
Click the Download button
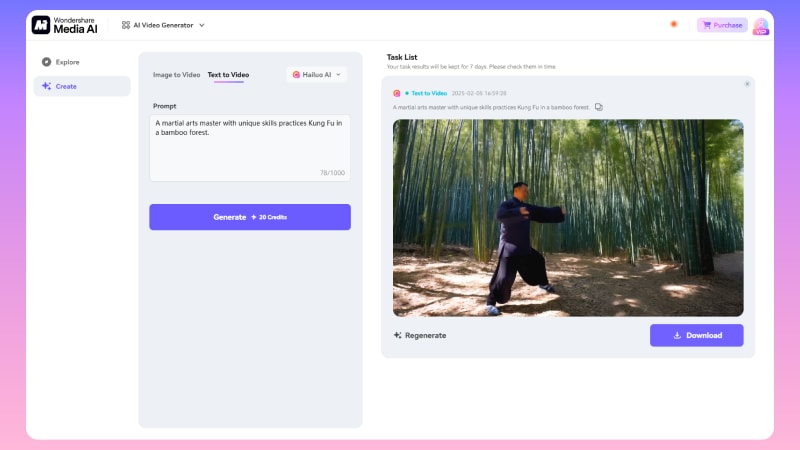click(x=696, y=335)
